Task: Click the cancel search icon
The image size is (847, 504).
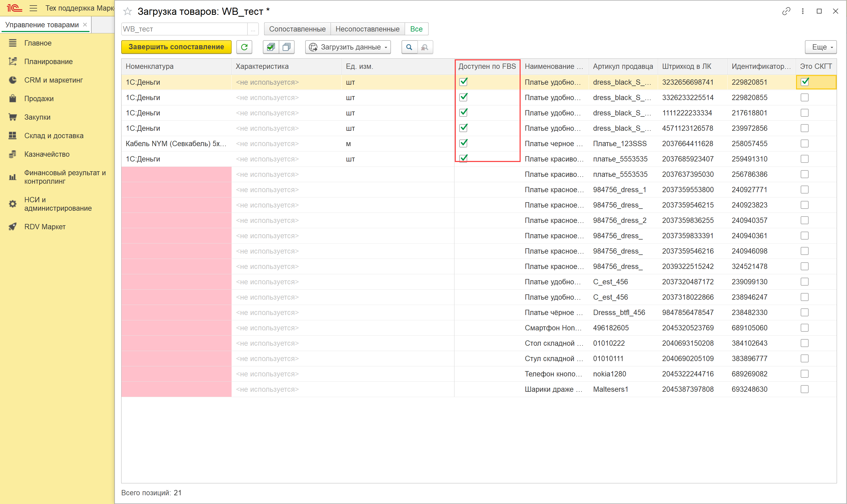Action: pos(425,47)
